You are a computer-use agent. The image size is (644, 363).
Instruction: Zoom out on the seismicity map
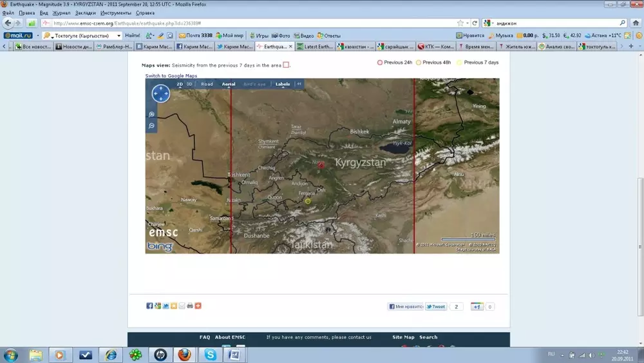[x=152, y=126]
